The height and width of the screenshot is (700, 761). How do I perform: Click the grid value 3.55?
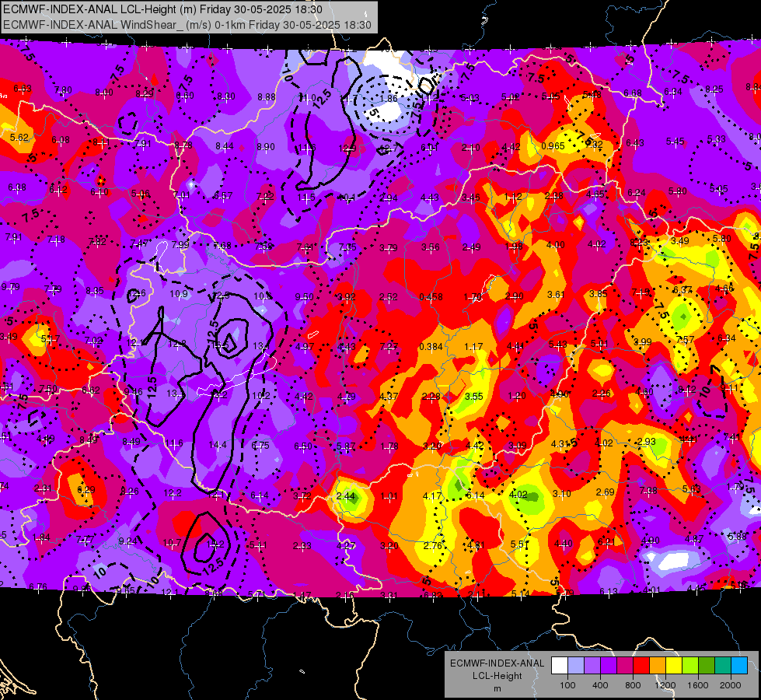pos(473,396)
